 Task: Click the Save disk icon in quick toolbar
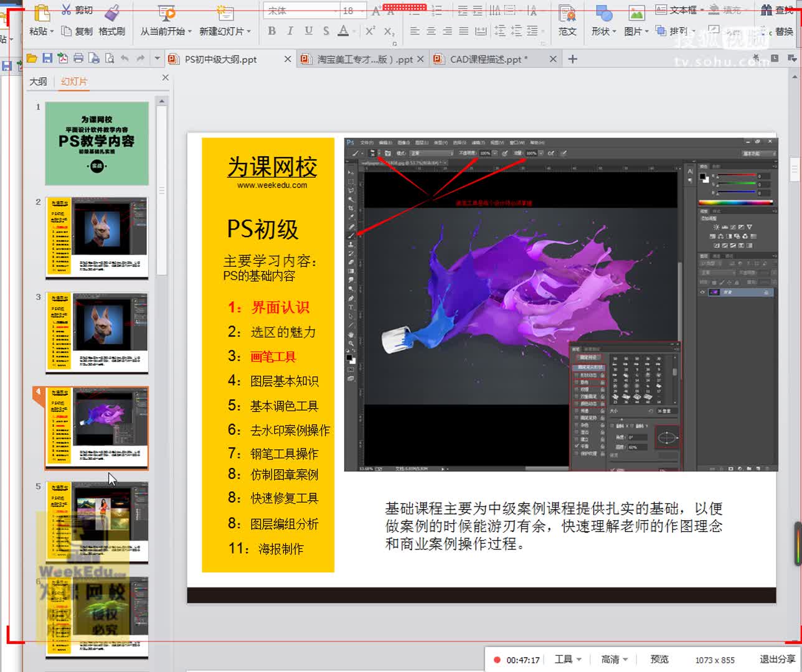coord(47,58)
